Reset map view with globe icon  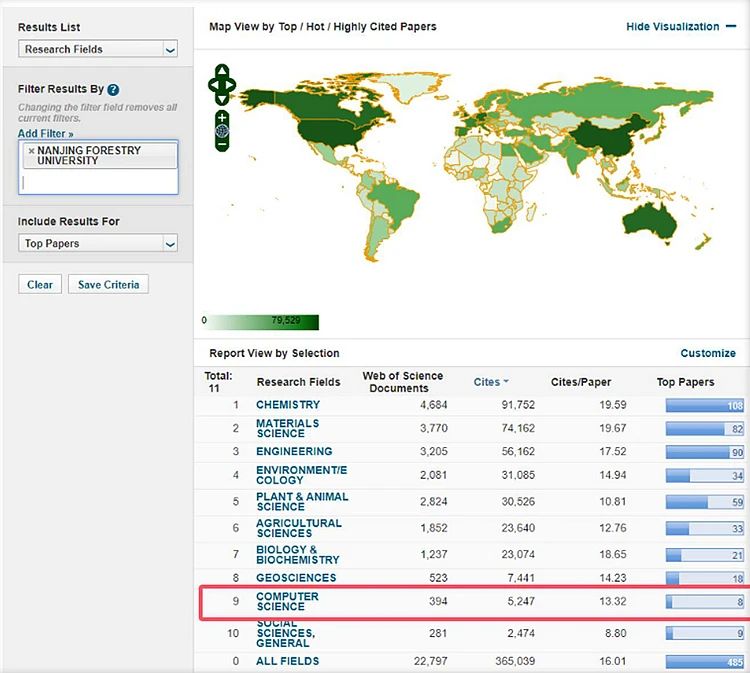[222, 131]
